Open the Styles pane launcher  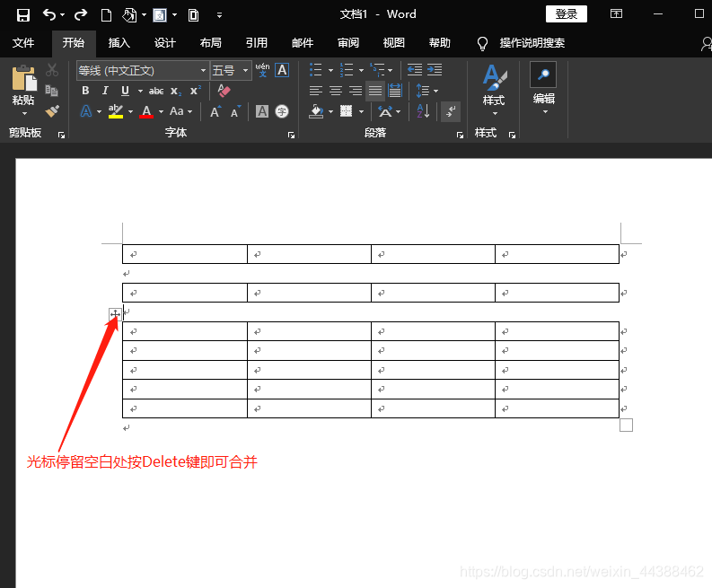pyautogui.click(x=512, y=135)
